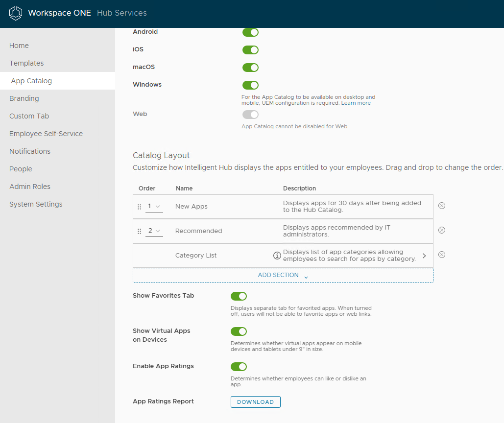Image resolution: width=504 pixels, height=423 pixels.
Task: Click the Workspace ONE logo icon
Action: [x=16, y=13]
